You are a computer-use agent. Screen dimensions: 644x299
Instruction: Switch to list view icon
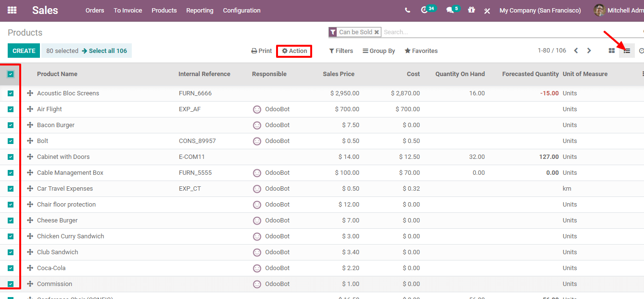tap(627, 51)
